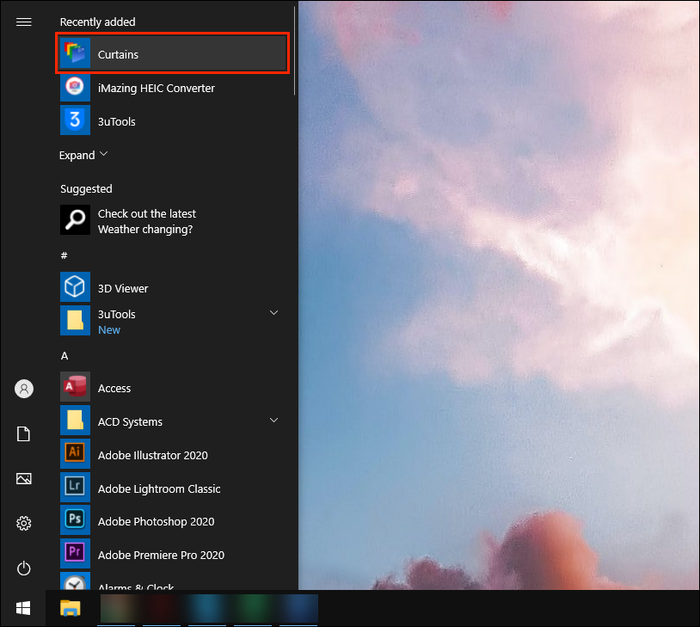Click the Power button icon
This screenshot has height=627, width=700.
tap(24, 568)
